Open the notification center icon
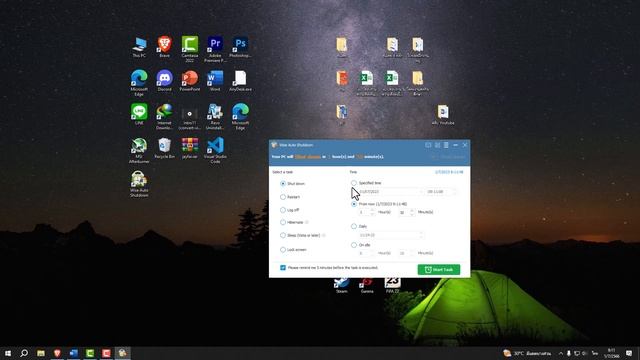This screenshot has width=640, height=360. point(629,353)
